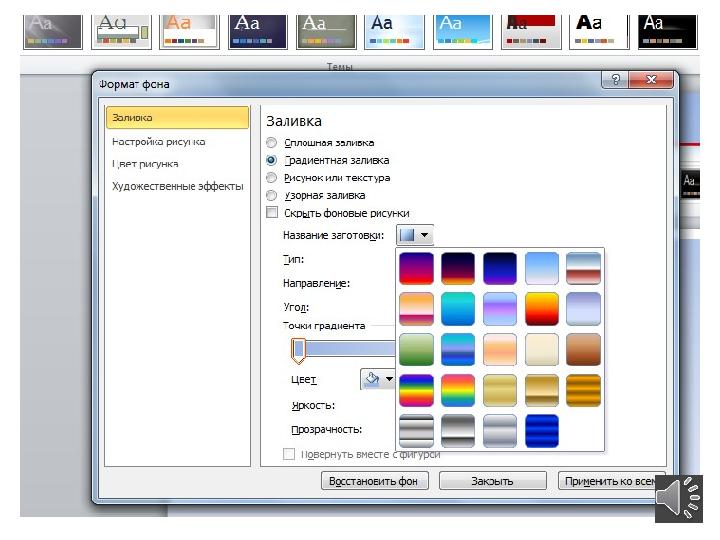Pick the light blue sky daybreak preset
The height and width of the screenshot is (540, 720).
(x=541, y=268)
